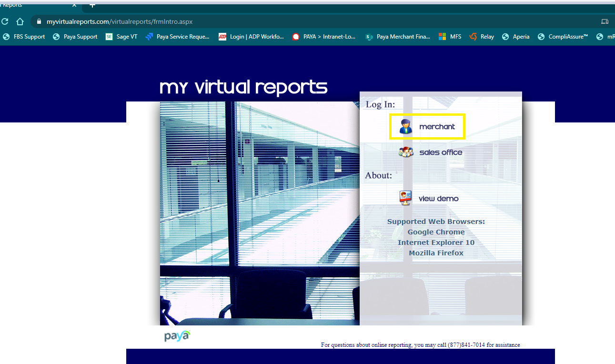
Task: Click the Supported Web Browsers heading
Action: 436,222
